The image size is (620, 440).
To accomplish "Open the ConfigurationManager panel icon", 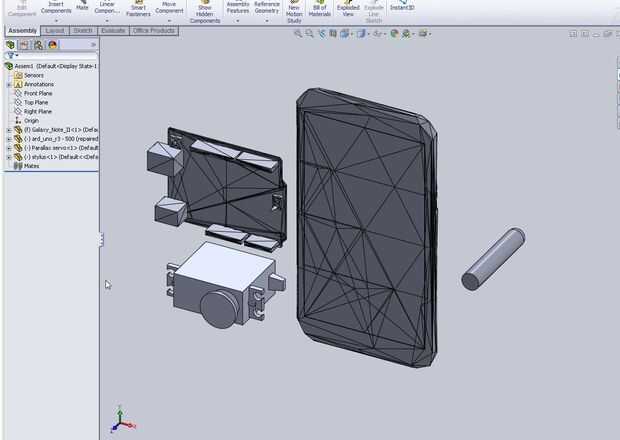I will click(x=38, y=45).
